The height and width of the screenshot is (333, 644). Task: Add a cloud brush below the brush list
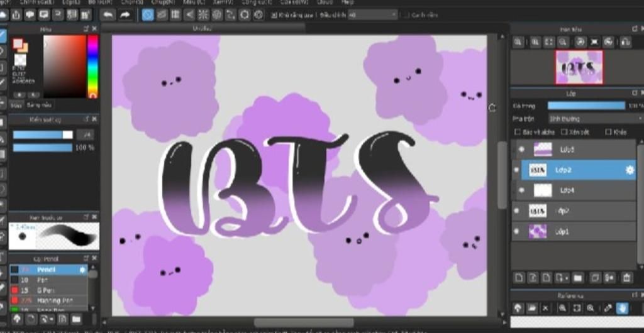(x=17, y=319)
